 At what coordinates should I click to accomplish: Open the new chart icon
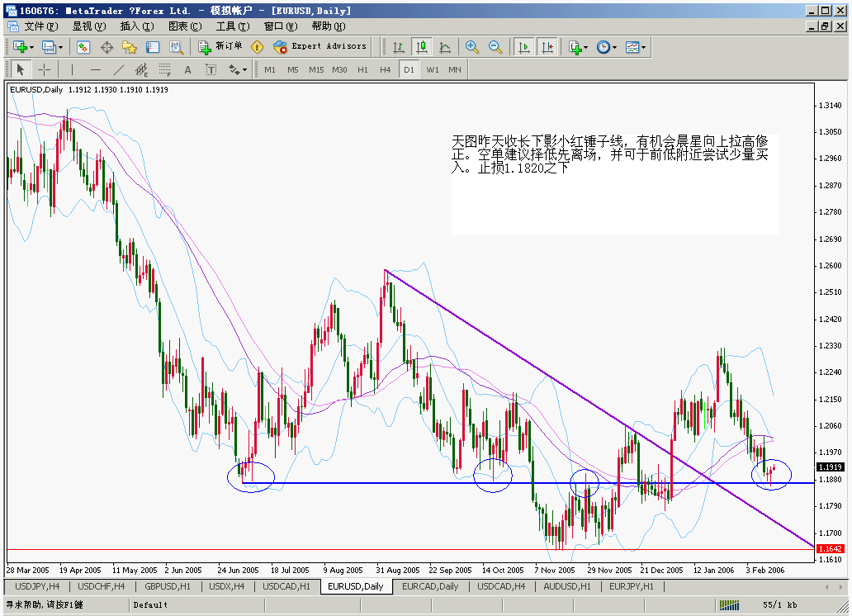20,47
